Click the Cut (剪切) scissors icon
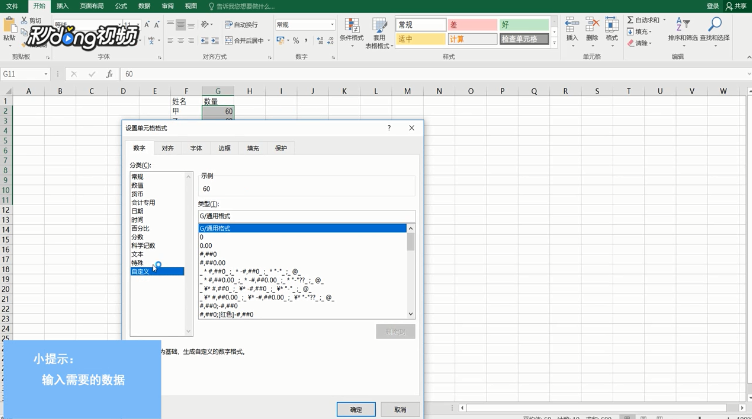 pos(24,20)
